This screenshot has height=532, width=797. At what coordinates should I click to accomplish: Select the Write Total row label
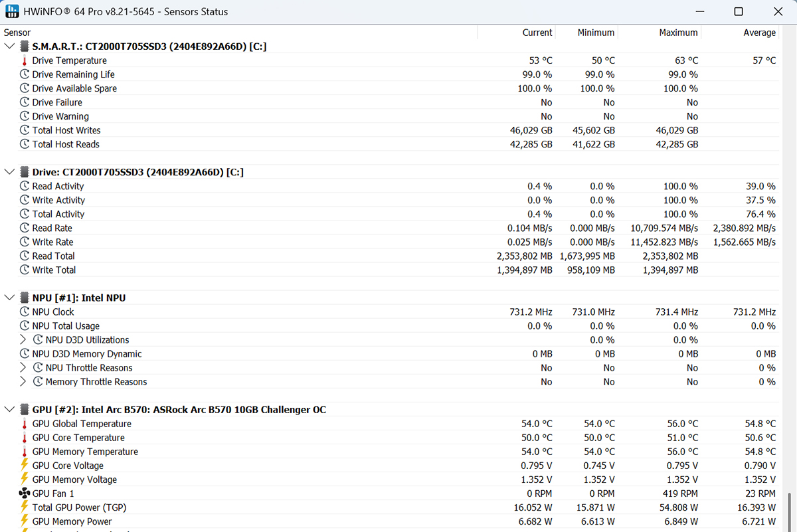[54, 270]
